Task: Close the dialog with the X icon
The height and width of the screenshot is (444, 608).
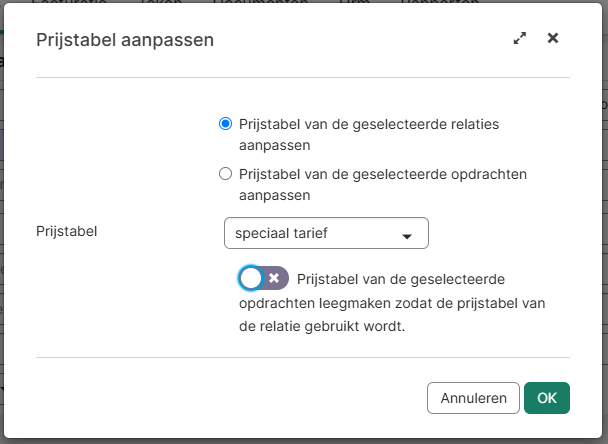Action: pos(553,39)
